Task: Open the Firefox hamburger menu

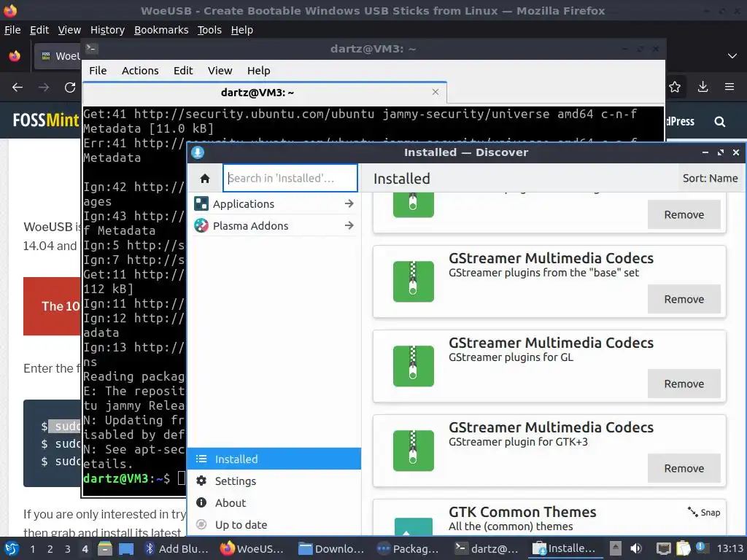Action: [729, 87]
